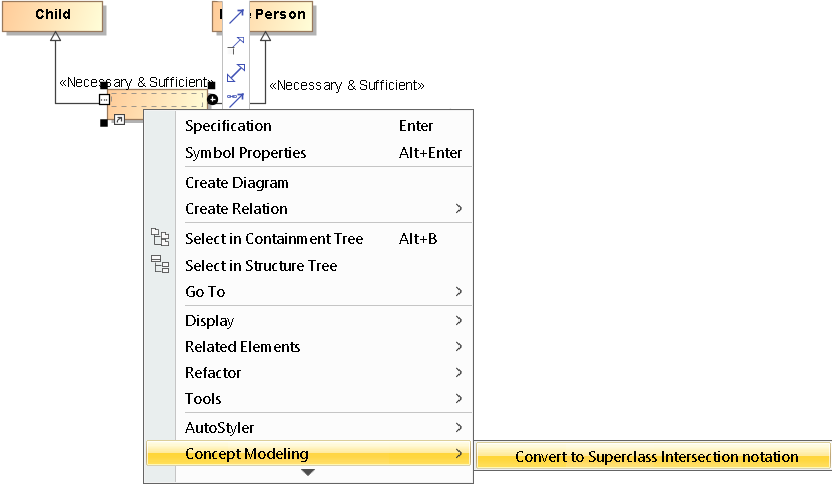Expand the Go To submenu arrow
Viewport: 832px width, 493px height.
coord(459,292)
